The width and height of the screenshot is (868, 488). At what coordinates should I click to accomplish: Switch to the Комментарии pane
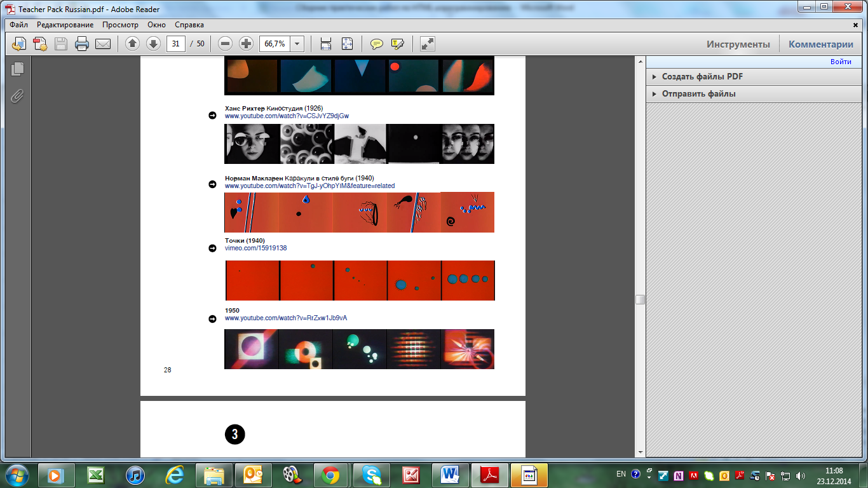[x=821, y=44]
